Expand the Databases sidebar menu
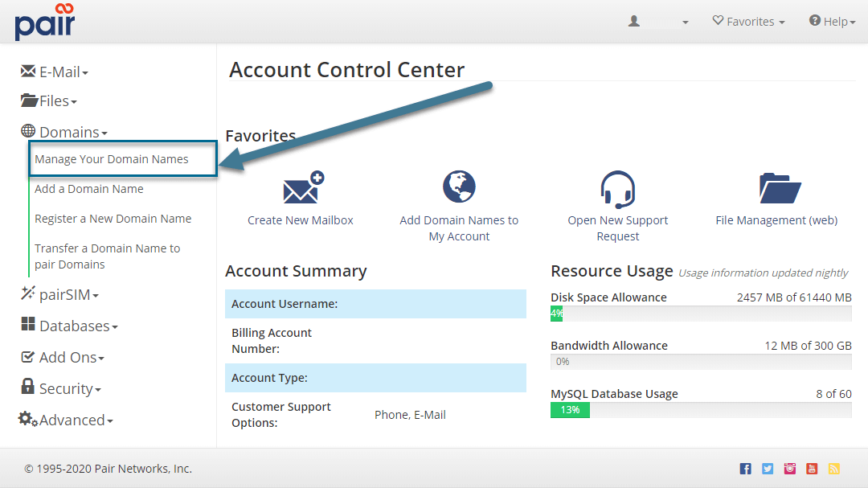 (x=69, y=326)
